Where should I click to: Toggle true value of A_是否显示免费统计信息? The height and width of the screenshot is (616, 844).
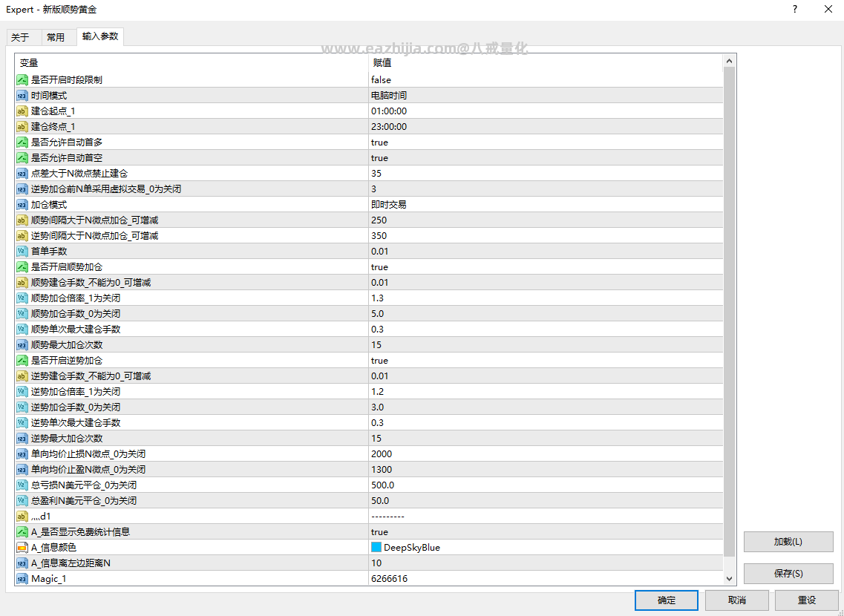pos(546,532)
